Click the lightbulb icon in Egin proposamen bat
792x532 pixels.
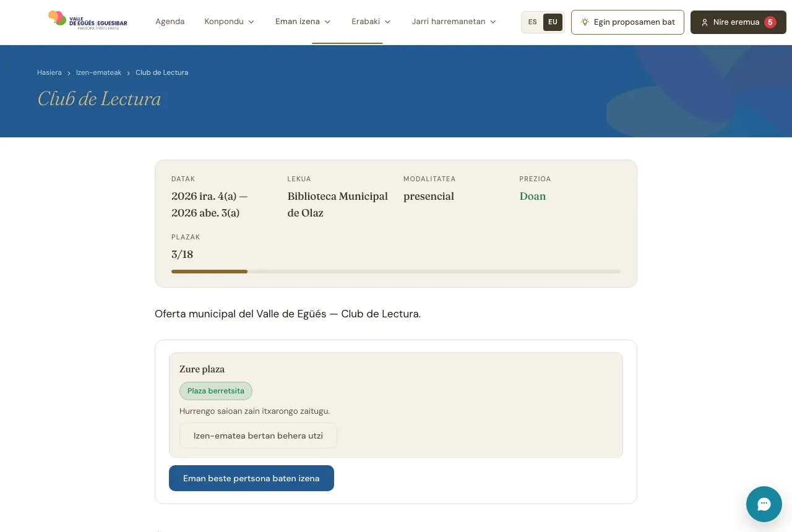(585, 22)
